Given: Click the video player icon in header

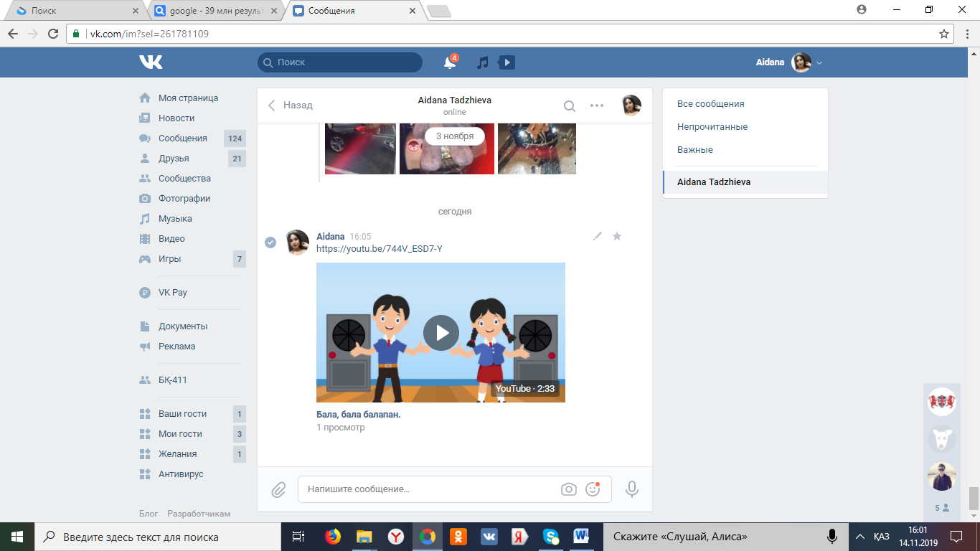Looking at the screenshot, I should tap(507, 63).
